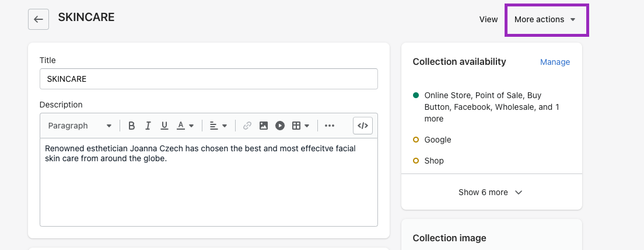Open the More actions menu
The image size is (644, 250).
pyautogui.click(x=545, y=19)
